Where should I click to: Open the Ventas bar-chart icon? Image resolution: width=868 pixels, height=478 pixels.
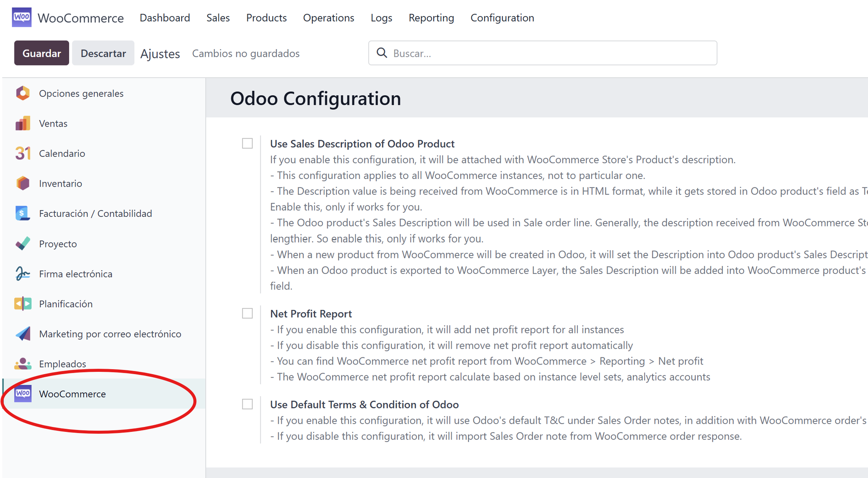click(x=23, y=123)
